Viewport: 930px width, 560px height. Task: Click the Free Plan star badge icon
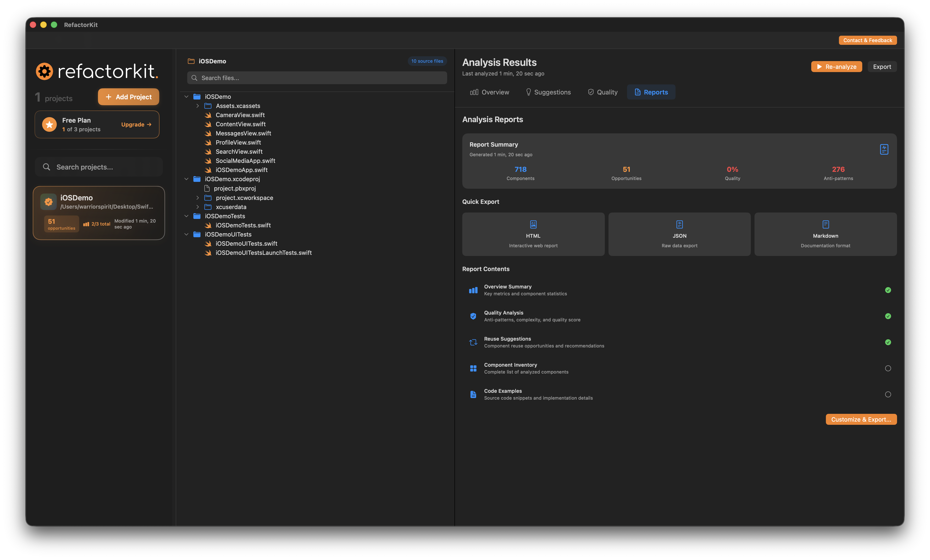[x=49, y=124]
